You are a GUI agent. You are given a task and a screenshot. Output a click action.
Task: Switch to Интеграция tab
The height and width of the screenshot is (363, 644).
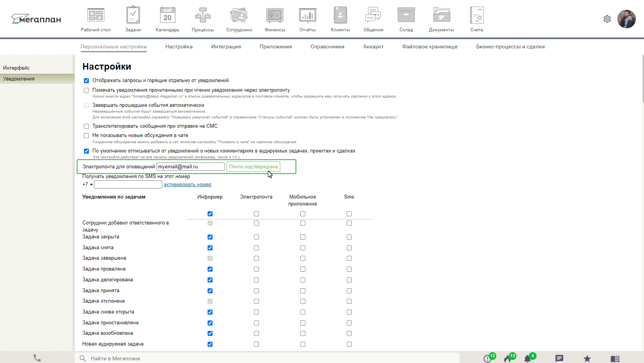(226, 46)
